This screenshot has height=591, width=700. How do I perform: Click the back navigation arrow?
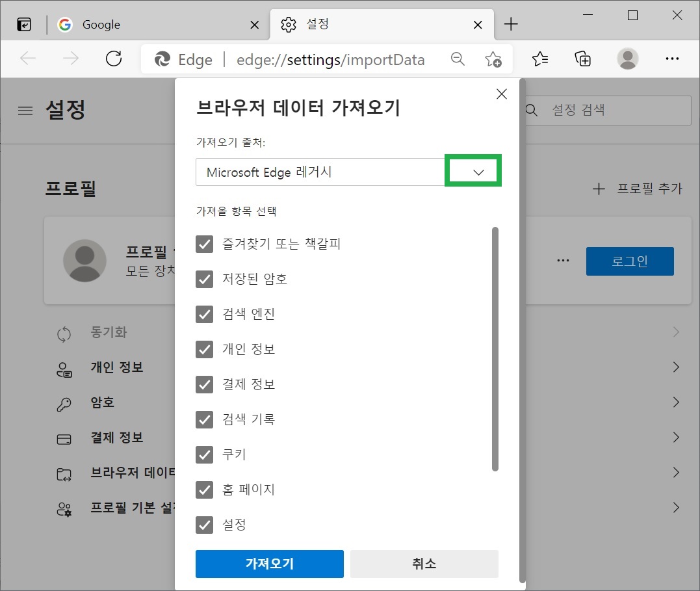coord(28,59)
